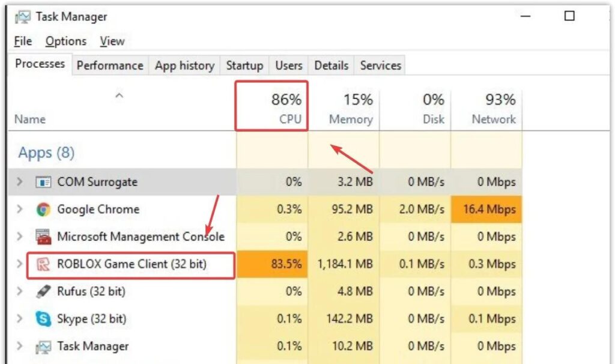Sort by the Disk column header
Viewport: 615px width, 364px height.
(416, 110)
